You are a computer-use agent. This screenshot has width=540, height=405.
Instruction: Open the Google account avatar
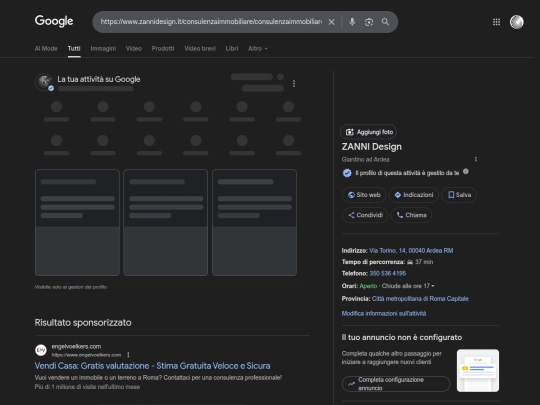(x=517, y=22)
